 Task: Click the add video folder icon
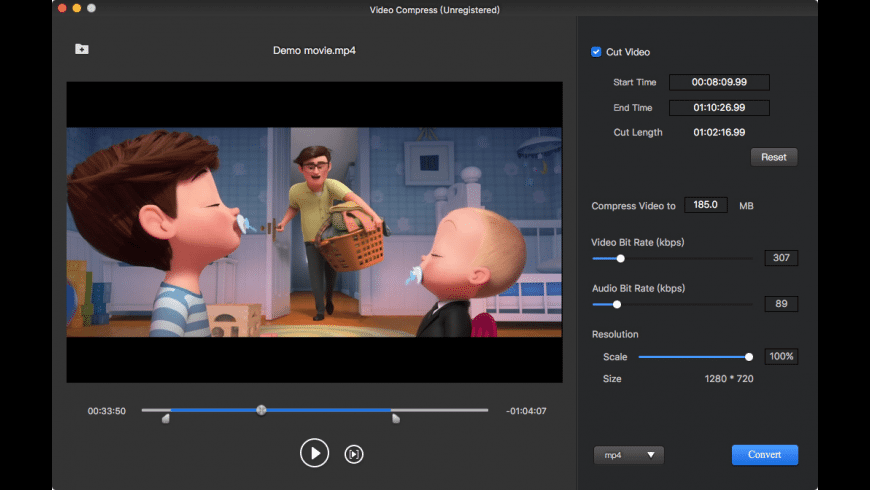point(82,49)
